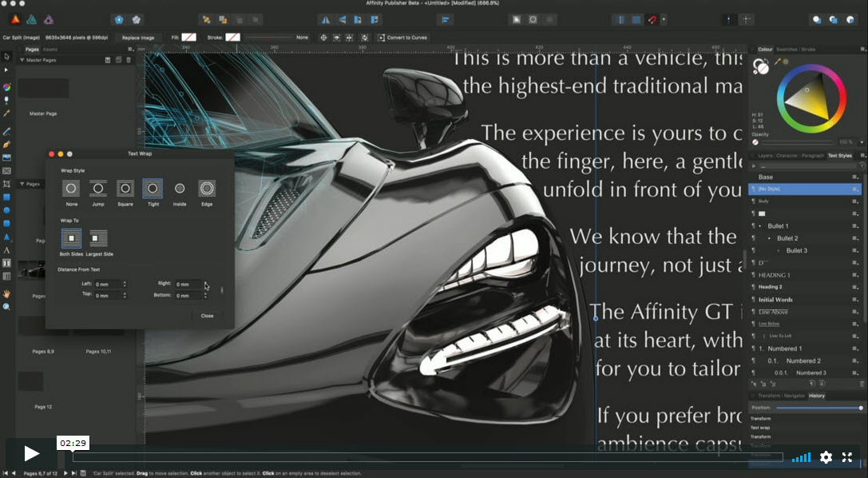
Task: Choose the Inside wrap style
Action: click(x=180, y=189)
